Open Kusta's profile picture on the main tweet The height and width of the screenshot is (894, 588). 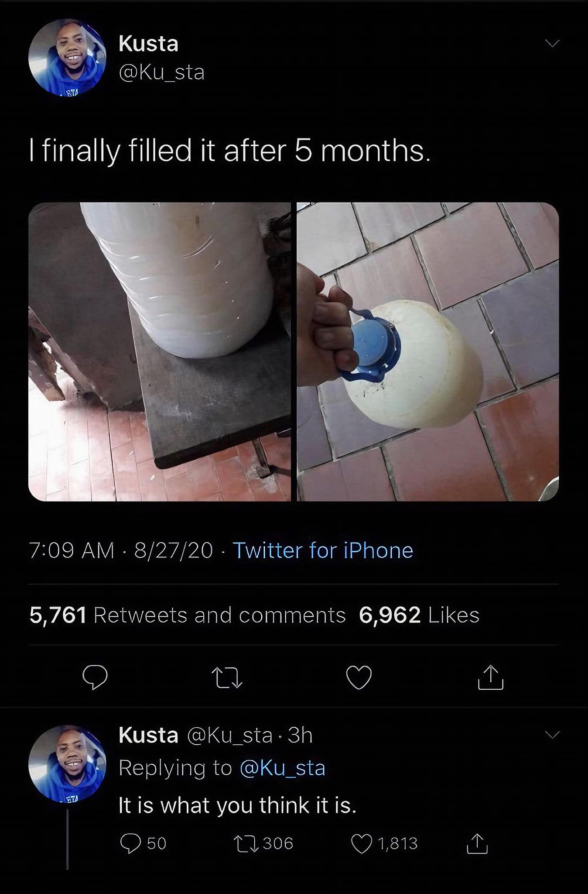(x=67, y=57)
